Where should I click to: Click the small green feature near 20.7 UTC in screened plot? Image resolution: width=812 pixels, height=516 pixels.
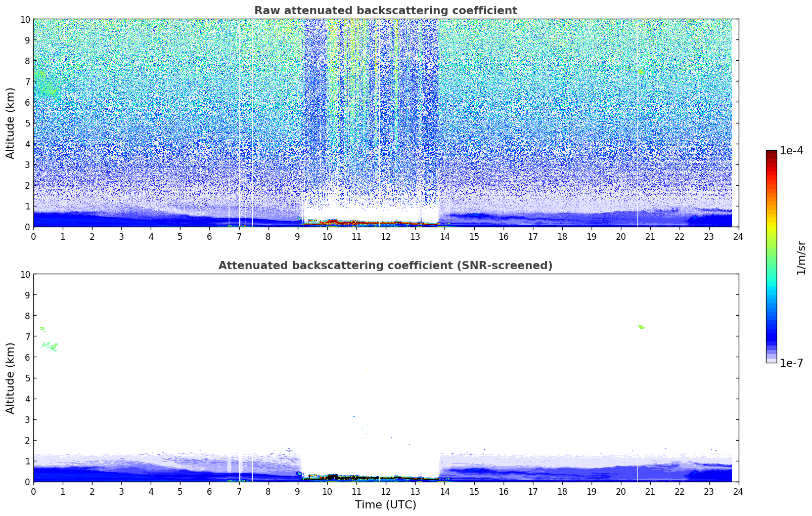[x=641, y=327]
